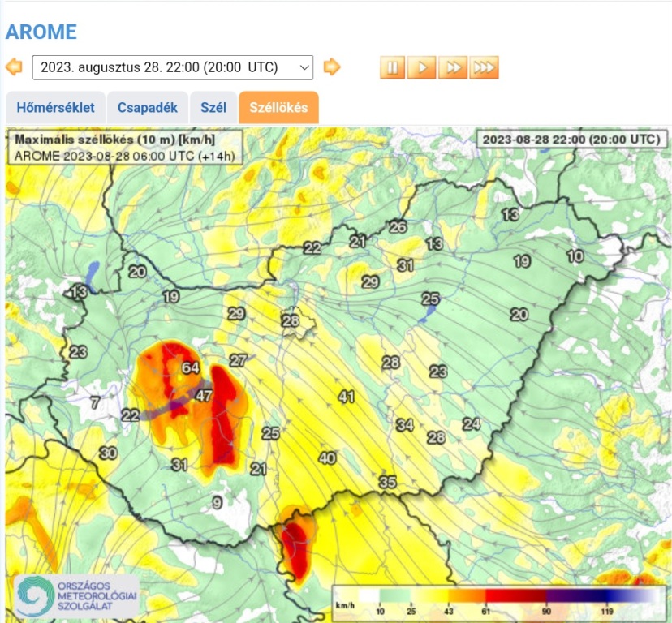Select the Szél tab
Image resolution: width=672 pixels, height=623 pixels.
(212, 107)
